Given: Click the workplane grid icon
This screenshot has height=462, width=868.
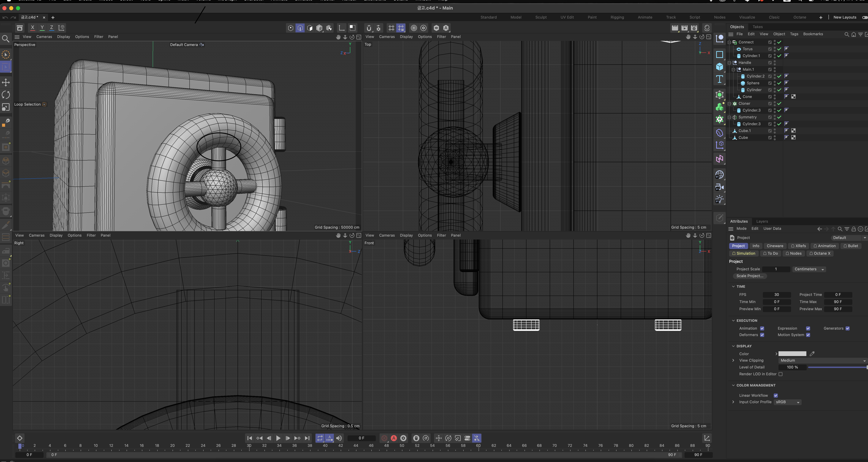Looking at the screenshot, I should click(391, 28).
